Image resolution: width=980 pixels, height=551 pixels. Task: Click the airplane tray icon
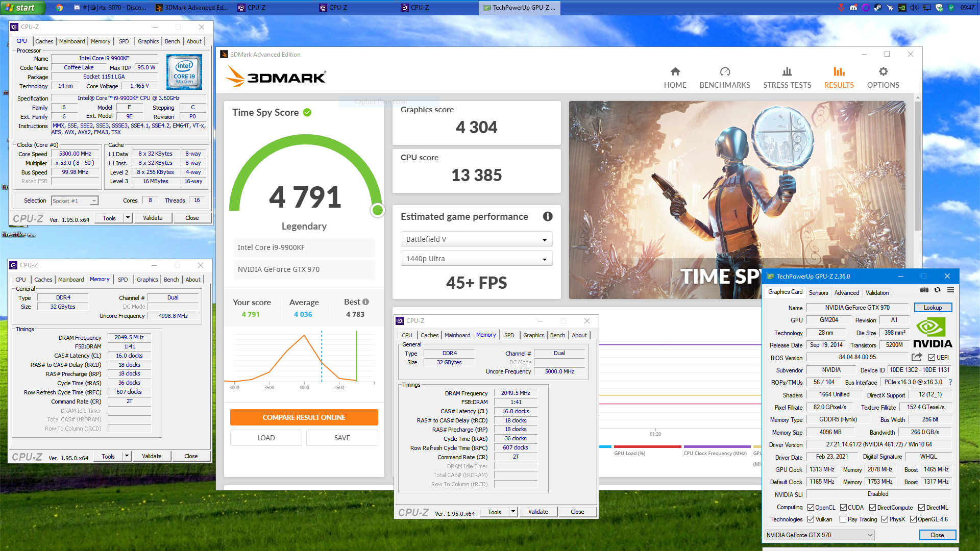point(890,8)
